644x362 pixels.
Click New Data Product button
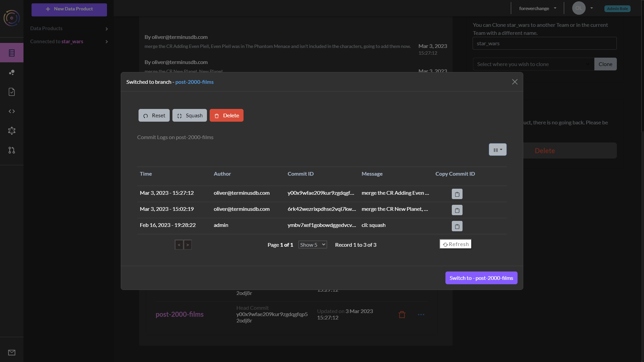[x=69, y=10]
